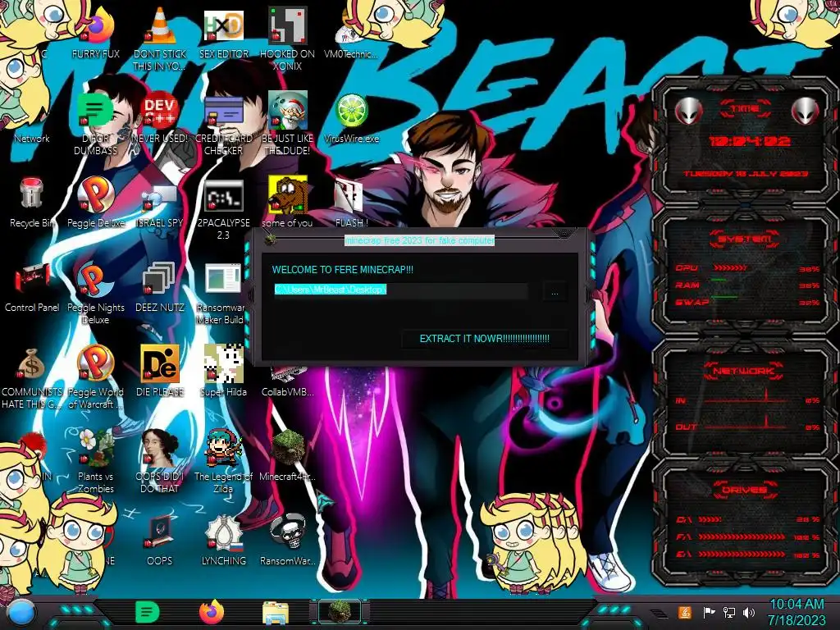Click the volume speaker tray icon
Viewport: 840px width, 630px height.
[x=749, y=612]
